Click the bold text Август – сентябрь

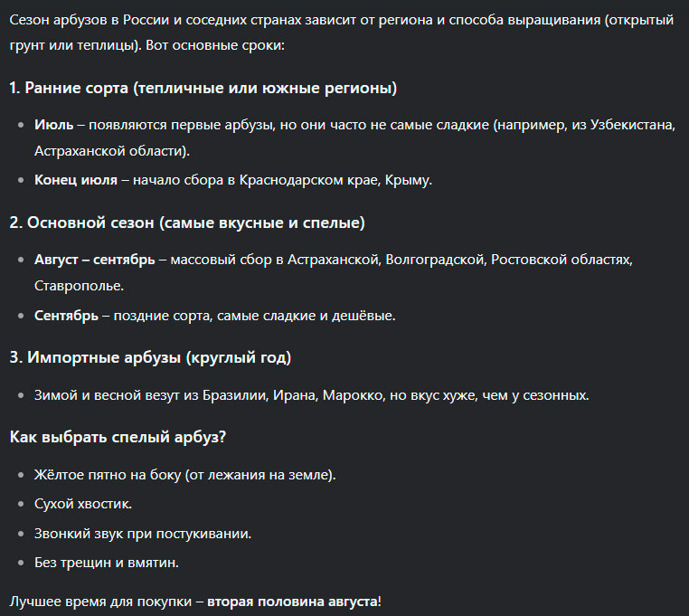[94, 260]
